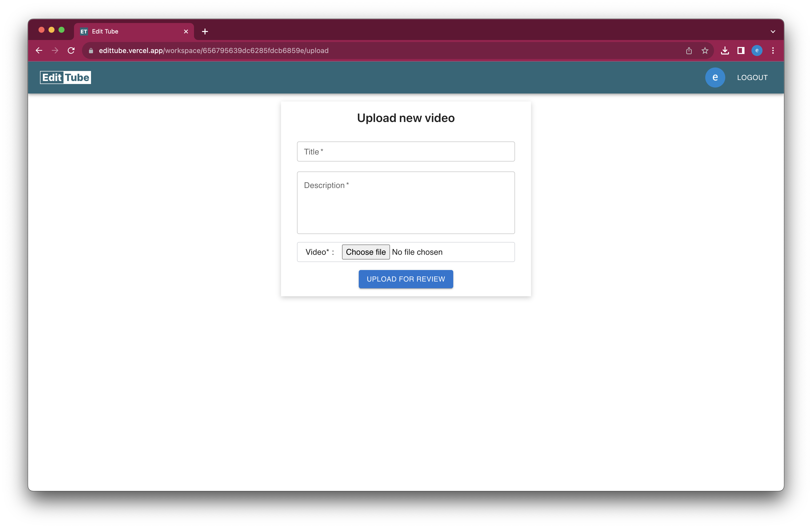Screen dimensions: 812x528
Task: Reload the page
Action: tap(71, 50)
